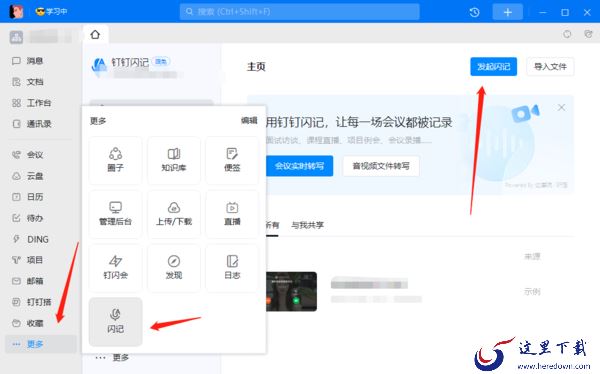Switch to 与我共享 tab
The height and width of the screenshot is (374, 600).
pos(307,225)
